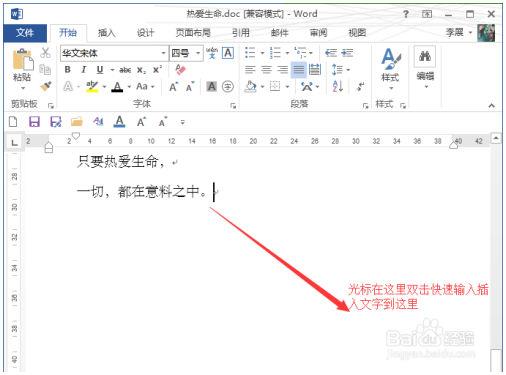Click the Decrease Indent icon
506x375 pixels.
[x=331, y=53]
